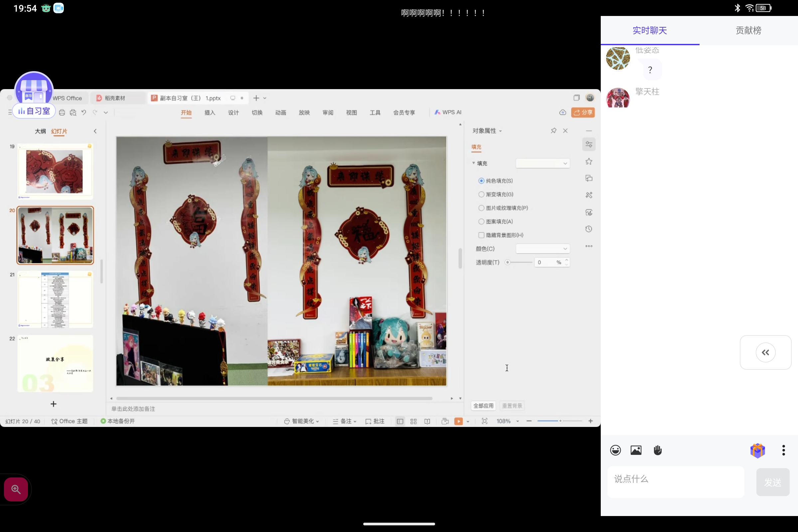
Task: Click the 全部应用 apply all button
Action: point(483,406)
